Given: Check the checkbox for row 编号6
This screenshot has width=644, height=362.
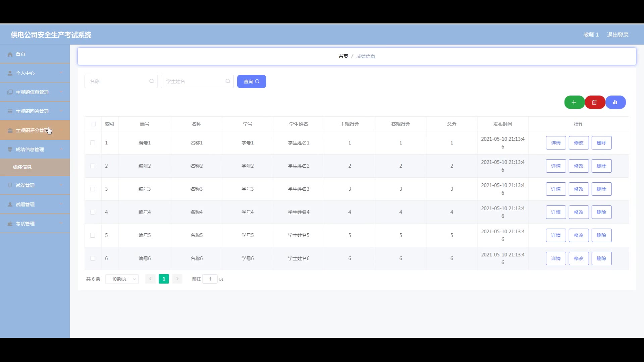Looking at the screenshot, I should pyautogui.click(x=93, y=258).
